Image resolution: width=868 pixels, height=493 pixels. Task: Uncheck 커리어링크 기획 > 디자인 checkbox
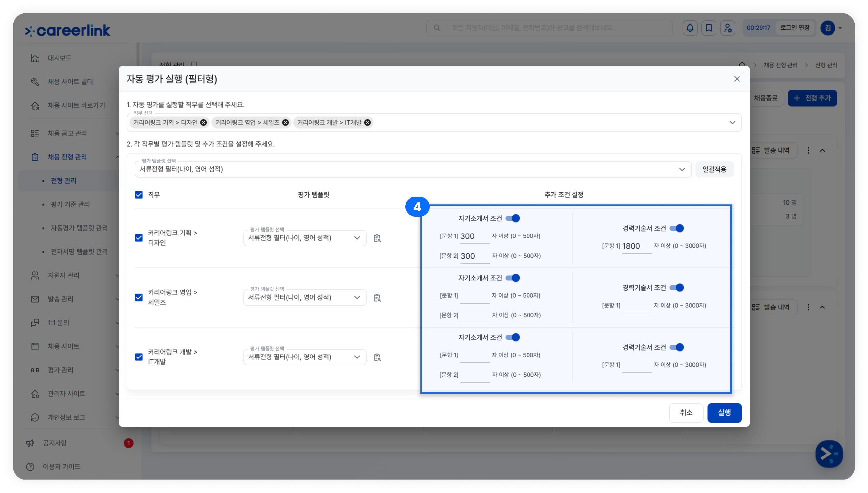(139, 238)
